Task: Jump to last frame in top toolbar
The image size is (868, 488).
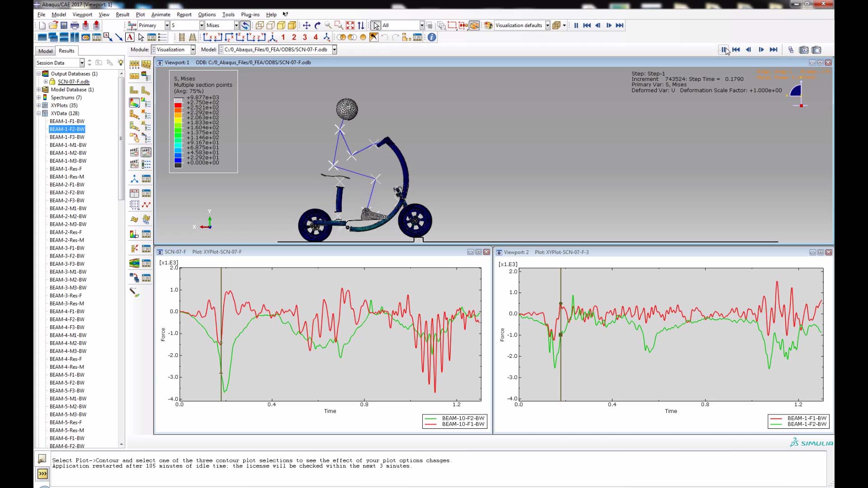Action: pos(619,26)
